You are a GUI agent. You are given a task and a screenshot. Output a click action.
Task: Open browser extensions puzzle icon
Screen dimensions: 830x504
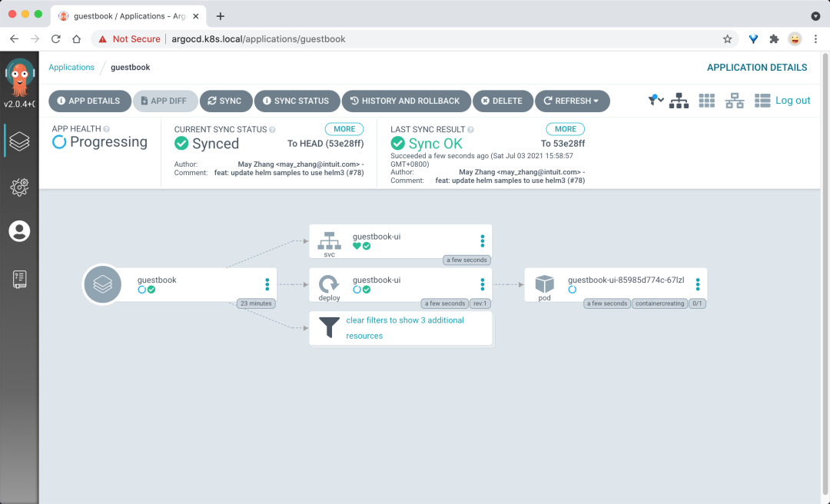tap(774, 38)
